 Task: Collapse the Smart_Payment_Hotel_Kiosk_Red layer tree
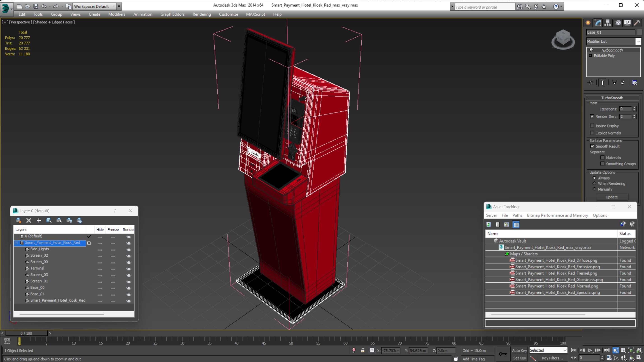tap(16, 243)
